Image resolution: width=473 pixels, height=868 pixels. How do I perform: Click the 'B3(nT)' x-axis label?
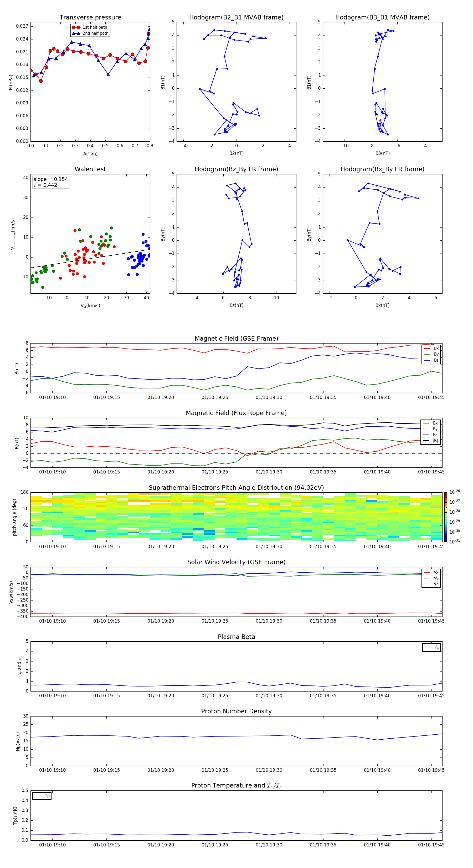click(382, 153)
